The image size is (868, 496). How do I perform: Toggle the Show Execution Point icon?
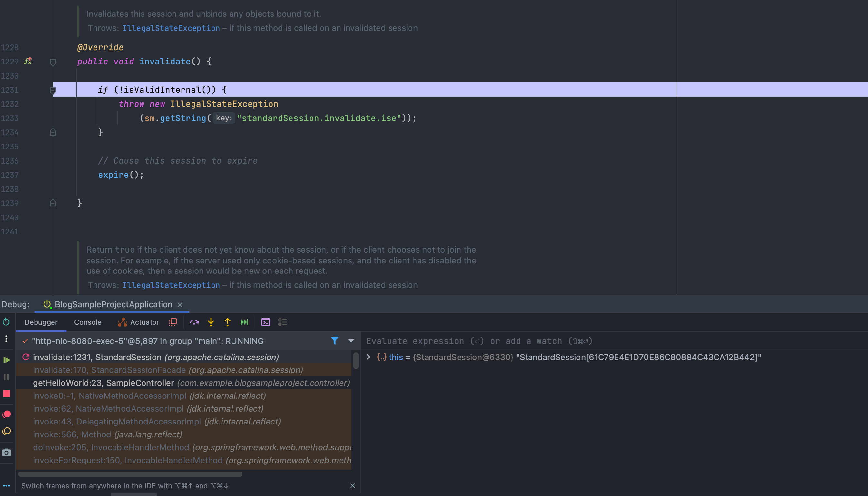tap(173, 322)
